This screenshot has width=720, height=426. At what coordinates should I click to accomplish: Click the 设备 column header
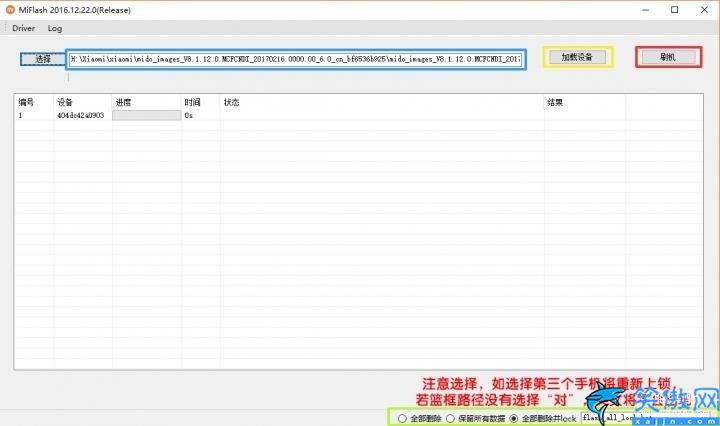tap(65, 102)
